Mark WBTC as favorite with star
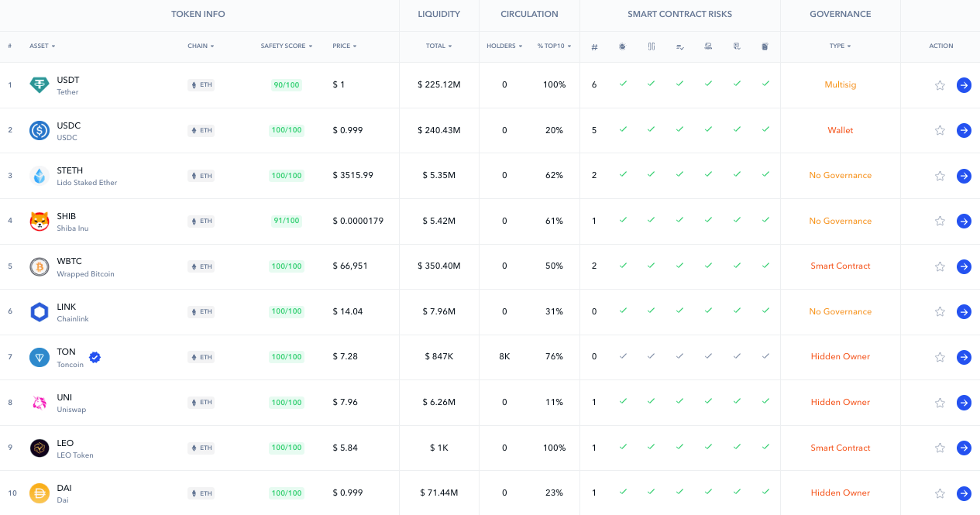The width and height of the screenshot is (980, 515). 940,266
